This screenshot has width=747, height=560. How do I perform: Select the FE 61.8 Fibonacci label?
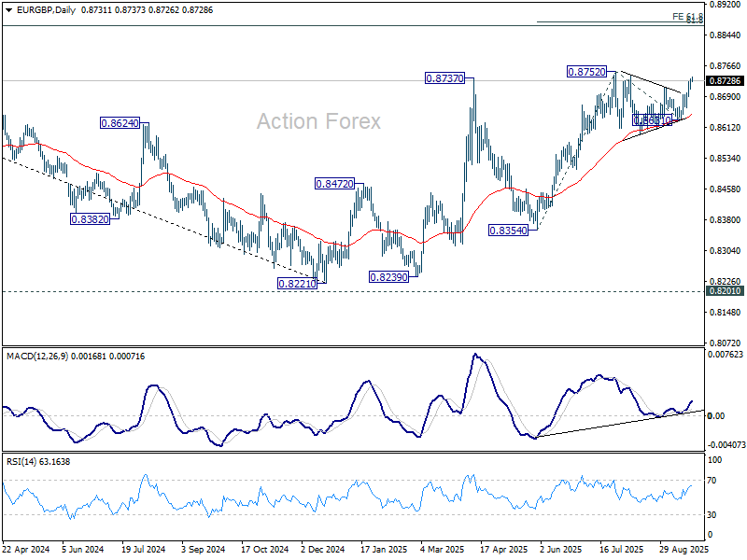tap(687, 17)
